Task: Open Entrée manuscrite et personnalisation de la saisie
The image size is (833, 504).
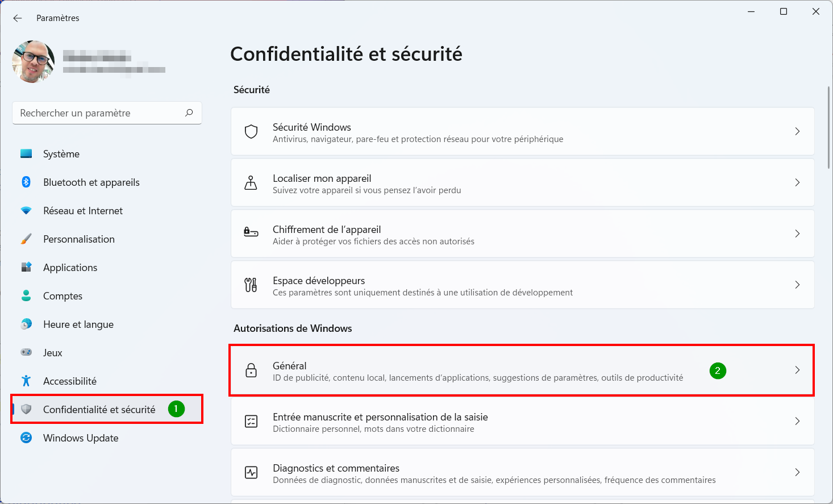Action: click(x=523, y=421)
